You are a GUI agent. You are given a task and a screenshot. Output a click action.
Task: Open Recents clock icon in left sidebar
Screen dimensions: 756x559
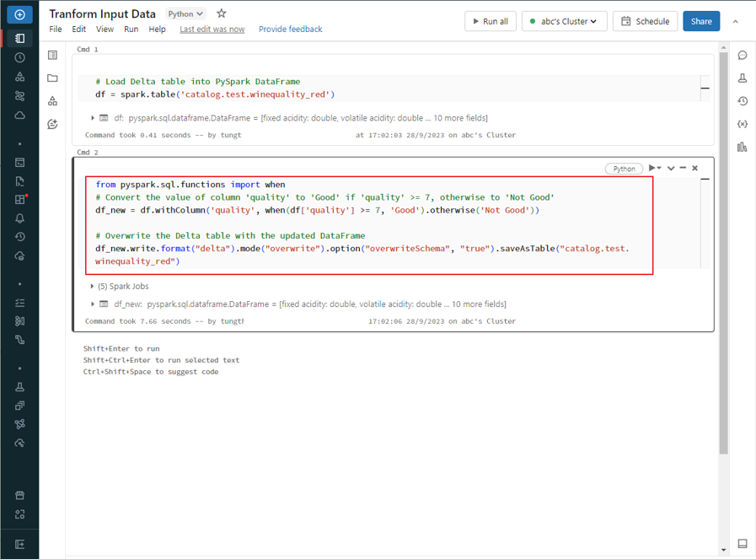19,58
